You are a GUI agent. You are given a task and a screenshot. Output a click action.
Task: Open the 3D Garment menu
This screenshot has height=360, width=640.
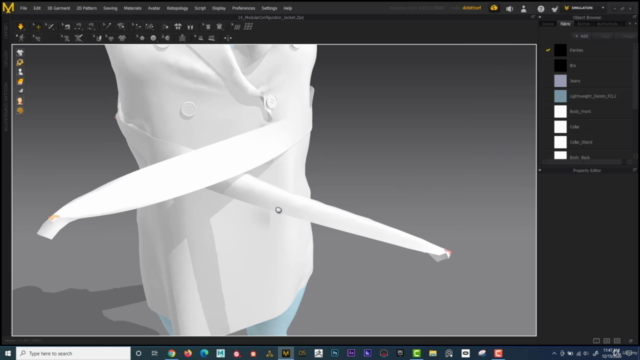pos(58,8)
